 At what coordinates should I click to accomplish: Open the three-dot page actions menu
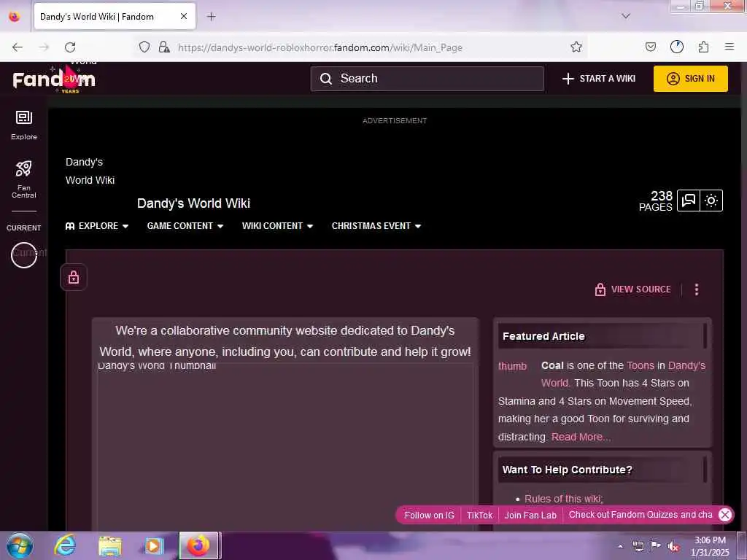[697, 289]
